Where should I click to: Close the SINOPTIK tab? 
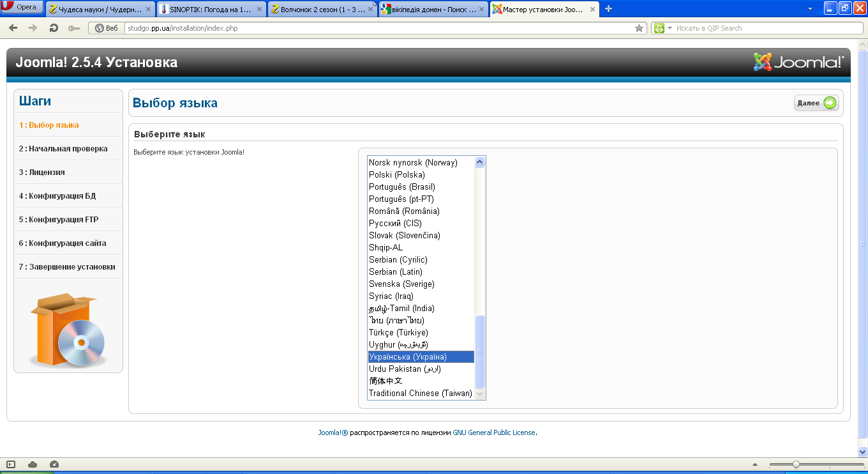coord(259,10)
